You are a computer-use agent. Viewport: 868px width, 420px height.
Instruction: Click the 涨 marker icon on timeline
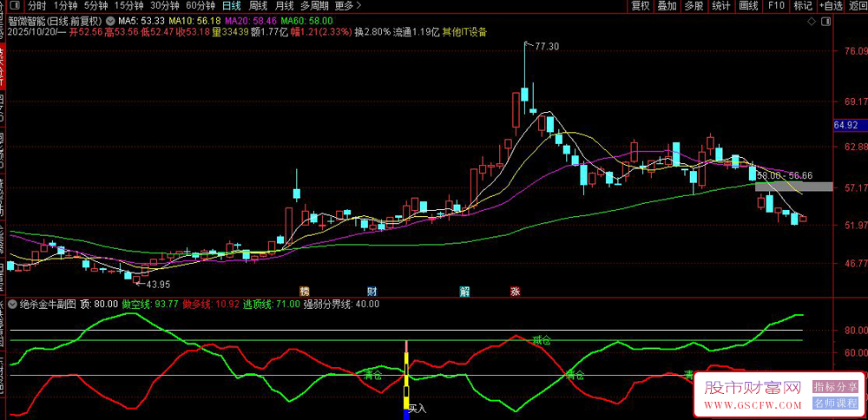(516, 291)
